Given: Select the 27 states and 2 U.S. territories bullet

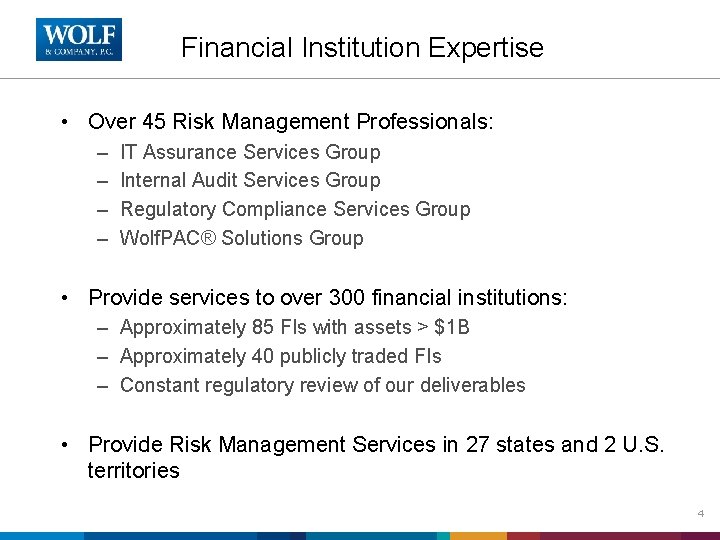Looking at the screenshot, I should (376, 457).
